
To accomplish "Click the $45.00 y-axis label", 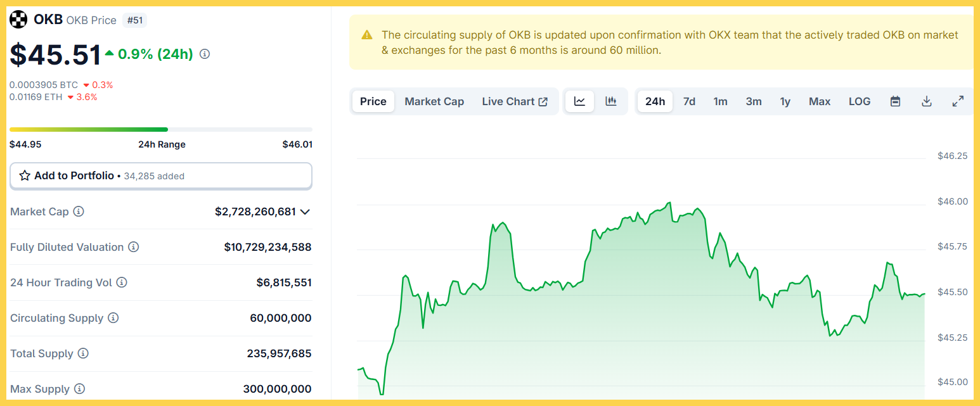I will click(x=953, y=382).
